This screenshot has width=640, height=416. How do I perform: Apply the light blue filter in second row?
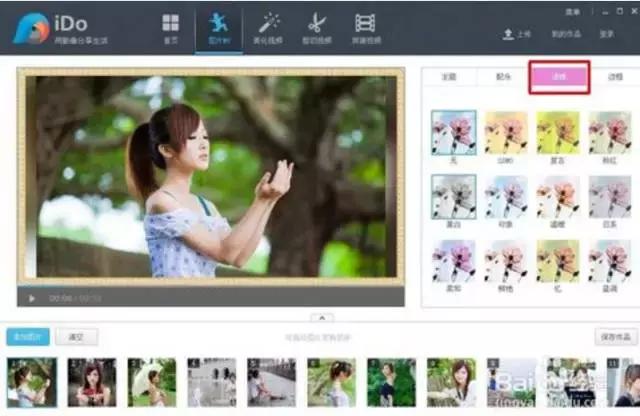point(506,197)
